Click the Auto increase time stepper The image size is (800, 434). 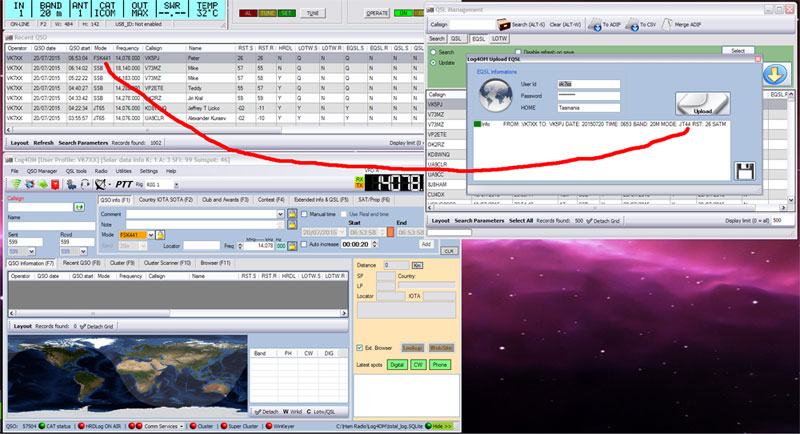pyautogui.click(x=374, y=244)
